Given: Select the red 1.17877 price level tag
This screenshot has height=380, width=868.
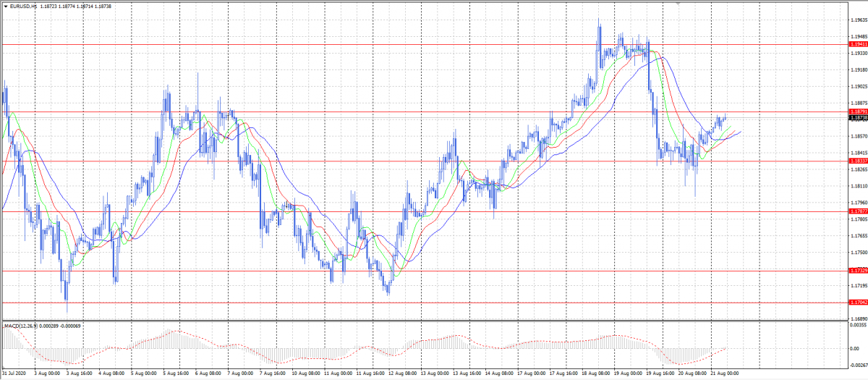Looking at the screenshot, I should pos(858,211).
